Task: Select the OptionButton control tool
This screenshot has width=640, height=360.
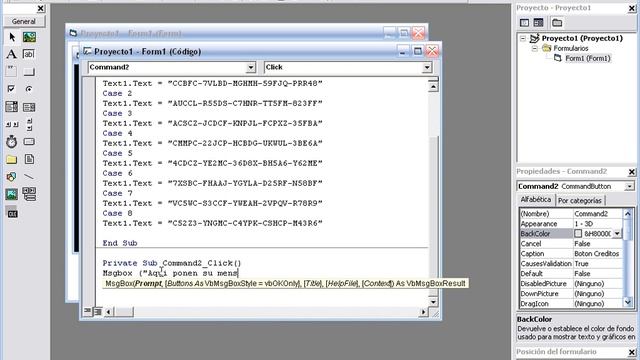Action: click(x=29, y=89)
